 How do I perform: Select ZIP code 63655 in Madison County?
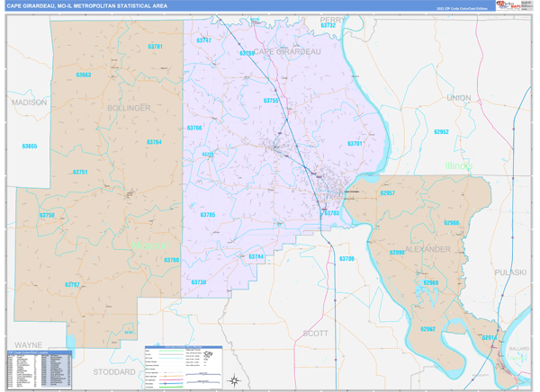30,147
